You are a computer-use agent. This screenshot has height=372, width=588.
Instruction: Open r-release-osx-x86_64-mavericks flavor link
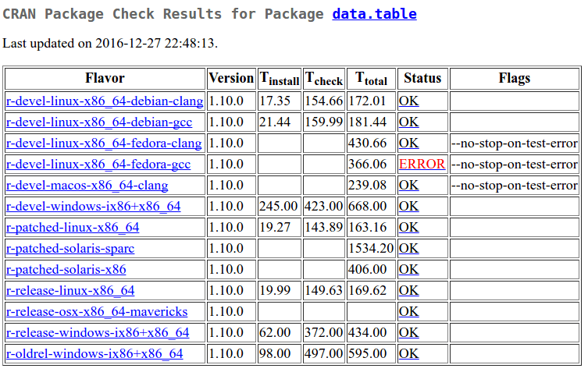tap(97, 312)
